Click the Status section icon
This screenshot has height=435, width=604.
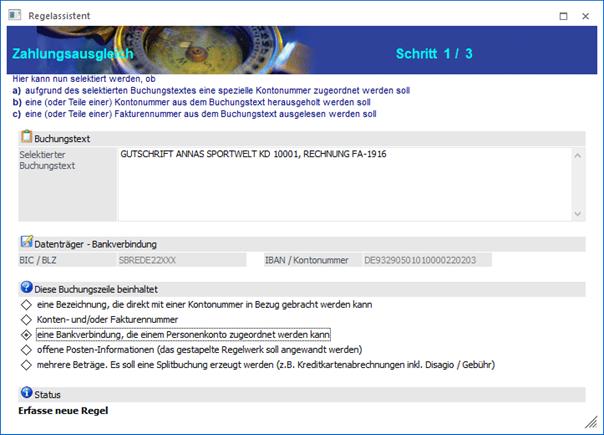coord(26,394)
